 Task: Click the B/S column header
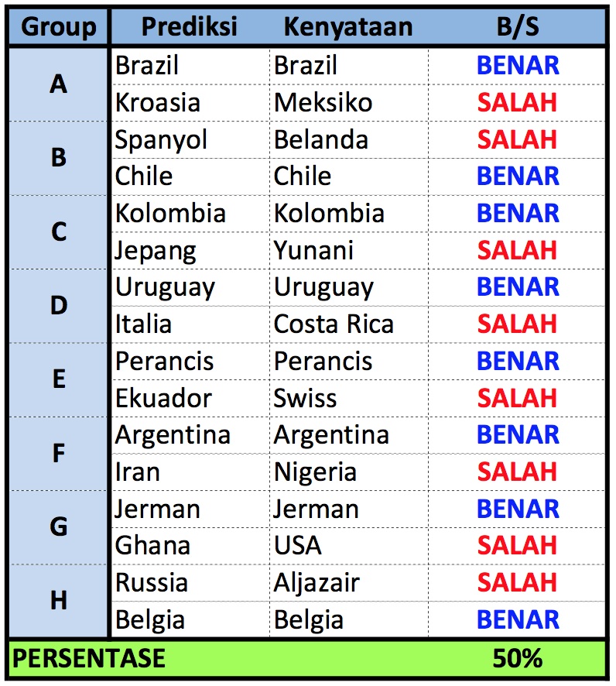(517, 28)
